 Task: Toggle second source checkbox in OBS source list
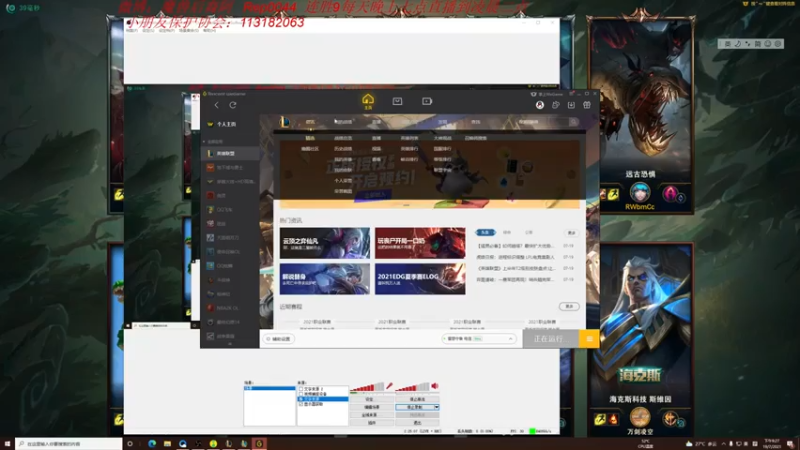301,394
